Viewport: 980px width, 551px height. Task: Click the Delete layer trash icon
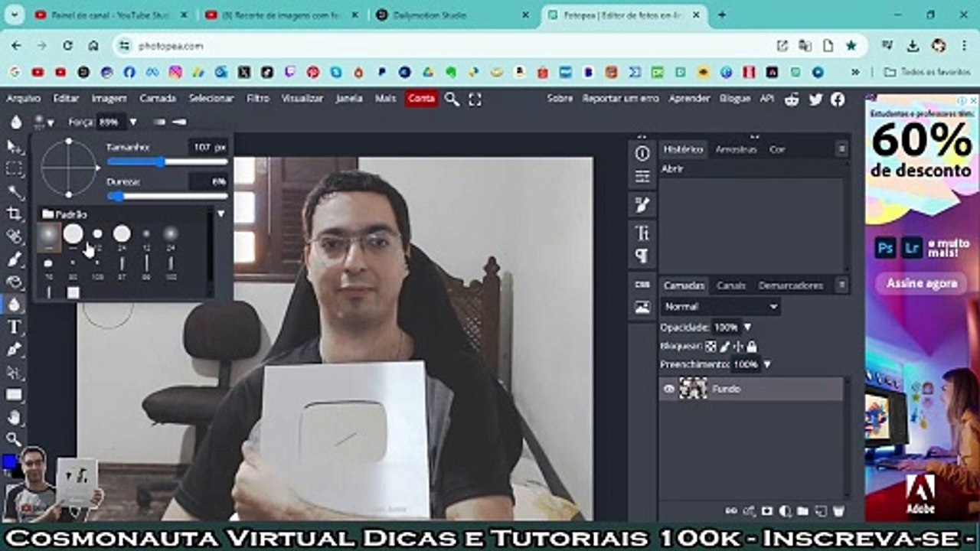[838, 510]
